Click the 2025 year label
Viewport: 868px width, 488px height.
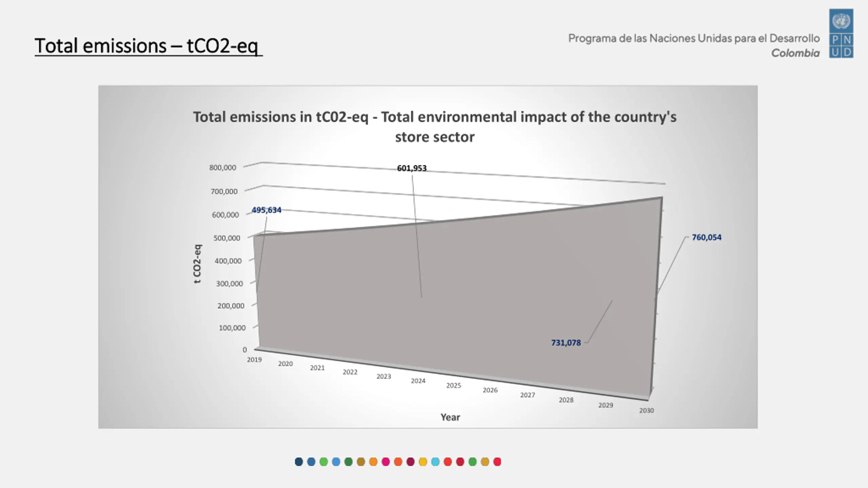(454, 386)
